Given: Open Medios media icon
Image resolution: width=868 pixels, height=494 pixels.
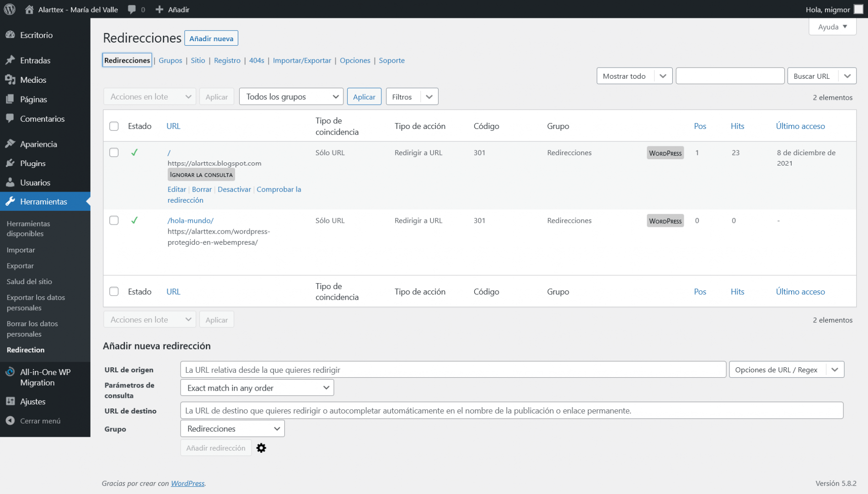Looking at the screenshot, I should point(10,80).
